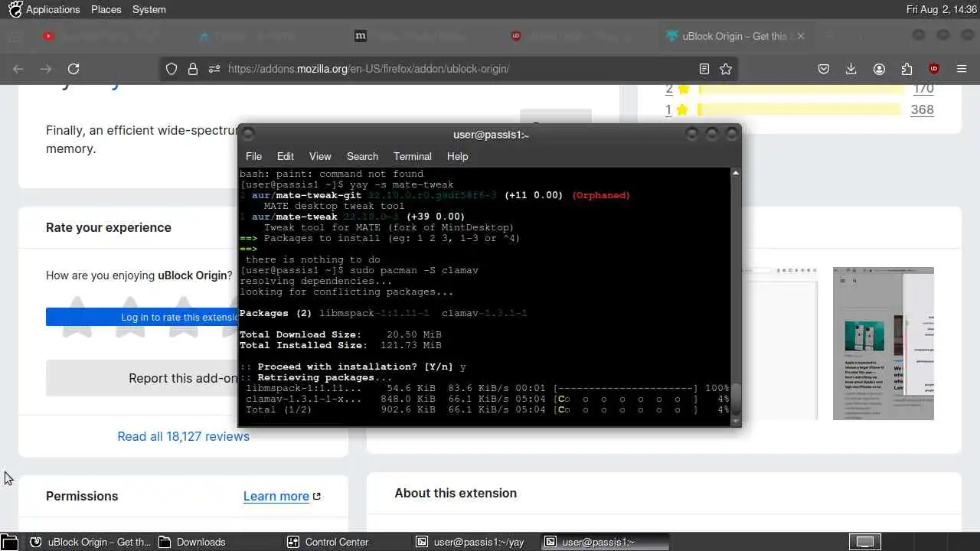Open the tracking protection shield icon
Image resolution: width=980 pixels, height=551 pixels.
click(x=171, y=69)
